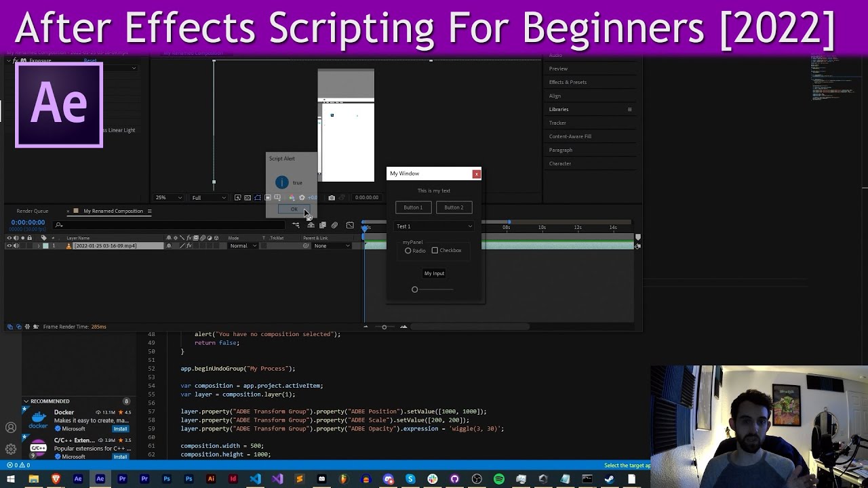Expand layer 1 properties with the twirl arrow
The height and width of the screenshot is (488, 868).
tap(39, 245)
